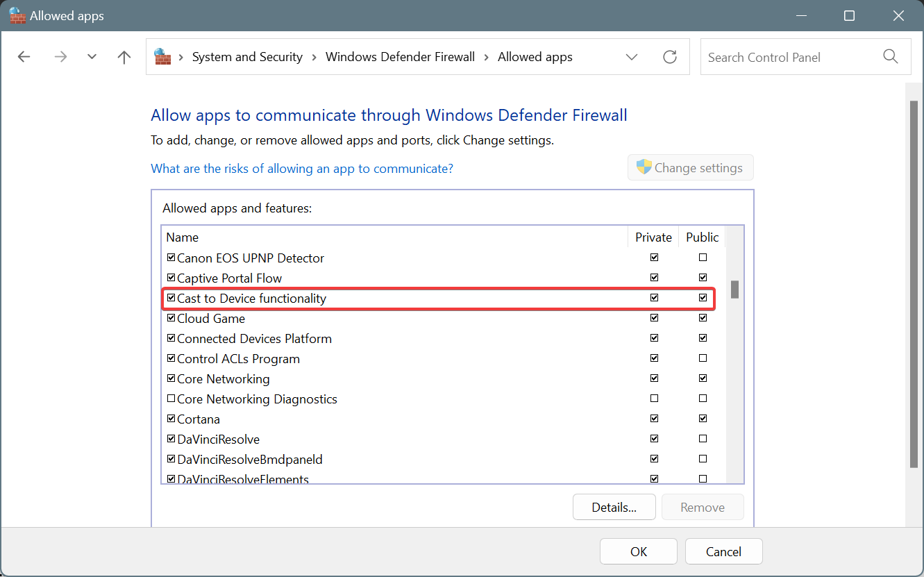Viewport: 924px width, 577px height.
Task: Click the firewall icon in address bar
Action: point(162,57)
